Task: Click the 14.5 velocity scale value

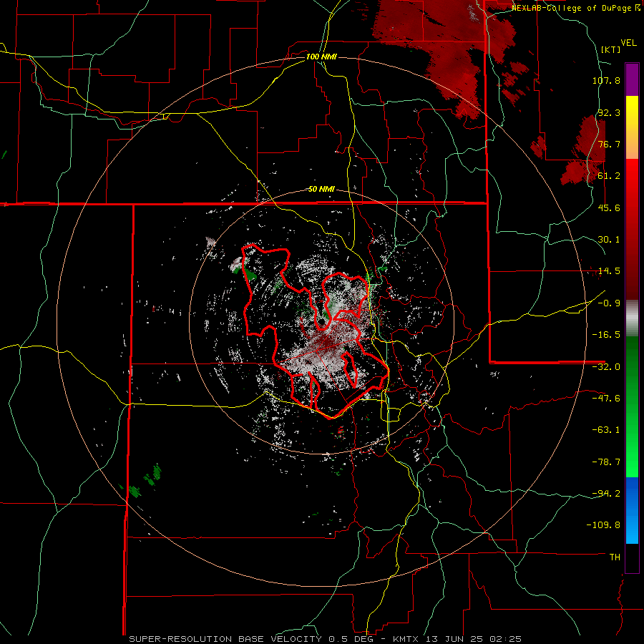Action: click(x=609, y=271)
